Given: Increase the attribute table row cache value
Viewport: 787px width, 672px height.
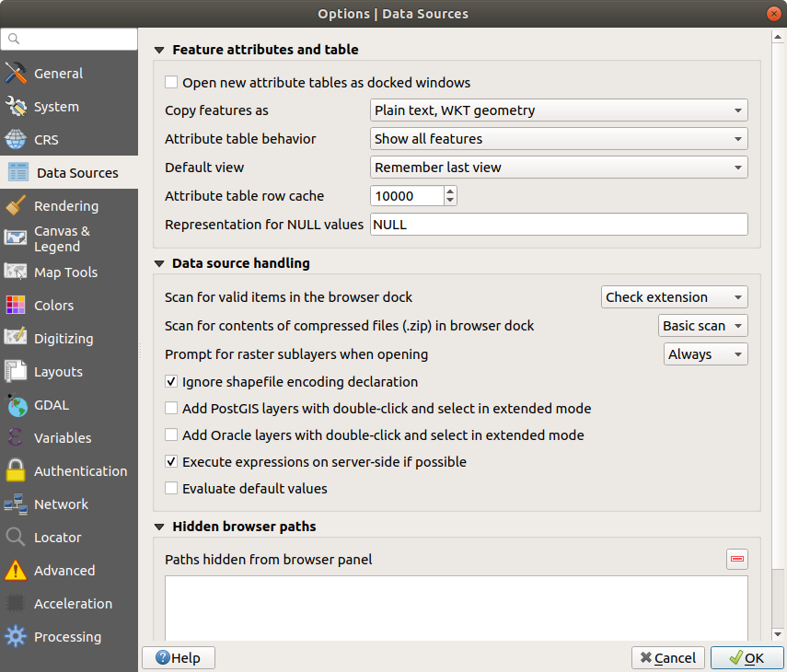Looking at the screenshot, I should pos(450,191).
